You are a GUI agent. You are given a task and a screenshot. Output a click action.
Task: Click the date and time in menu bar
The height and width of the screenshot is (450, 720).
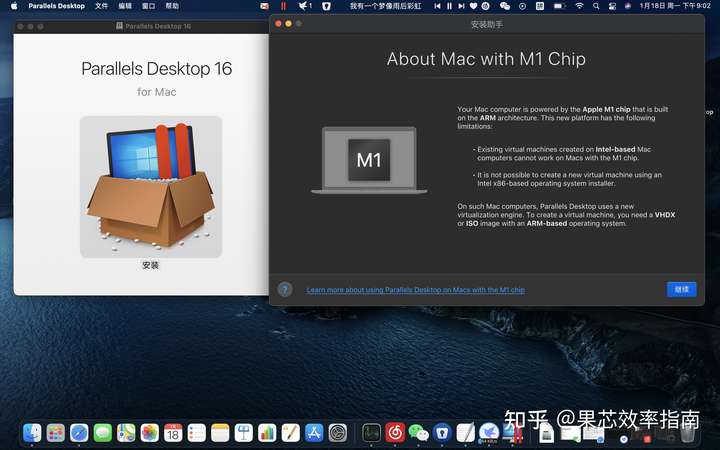tap(675, 6)
